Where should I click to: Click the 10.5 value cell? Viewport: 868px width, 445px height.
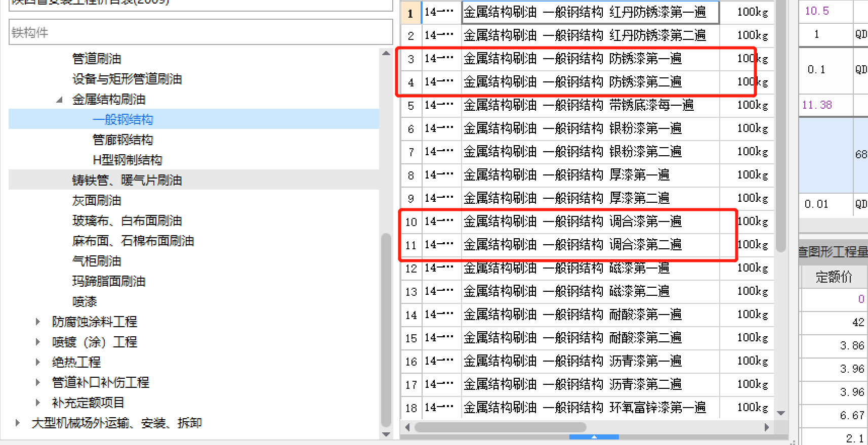(x=826, y=11)
